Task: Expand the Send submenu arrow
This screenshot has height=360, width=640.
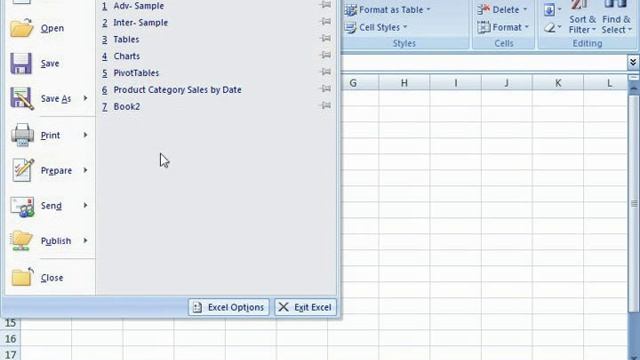Action: point(85,205)
